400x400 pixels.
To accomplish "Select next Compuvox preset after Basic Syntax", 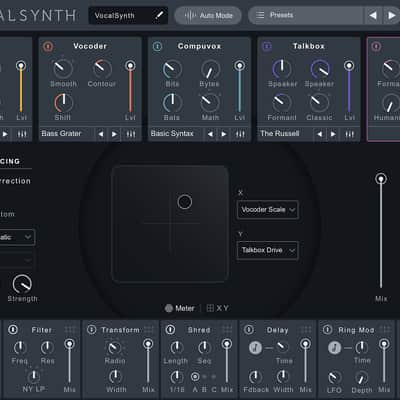I will 224,134.
